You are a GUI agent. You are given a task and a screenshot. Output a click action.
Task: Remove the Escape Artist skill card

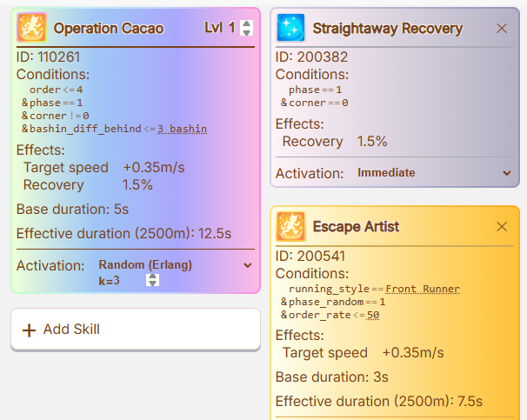click(x=502, y=227)
